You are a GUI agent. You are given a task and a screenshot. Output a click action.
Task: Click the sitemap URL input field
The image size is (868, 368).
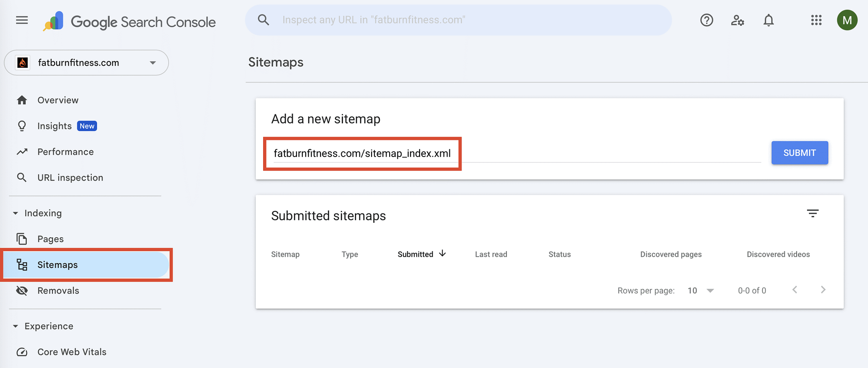515,153
